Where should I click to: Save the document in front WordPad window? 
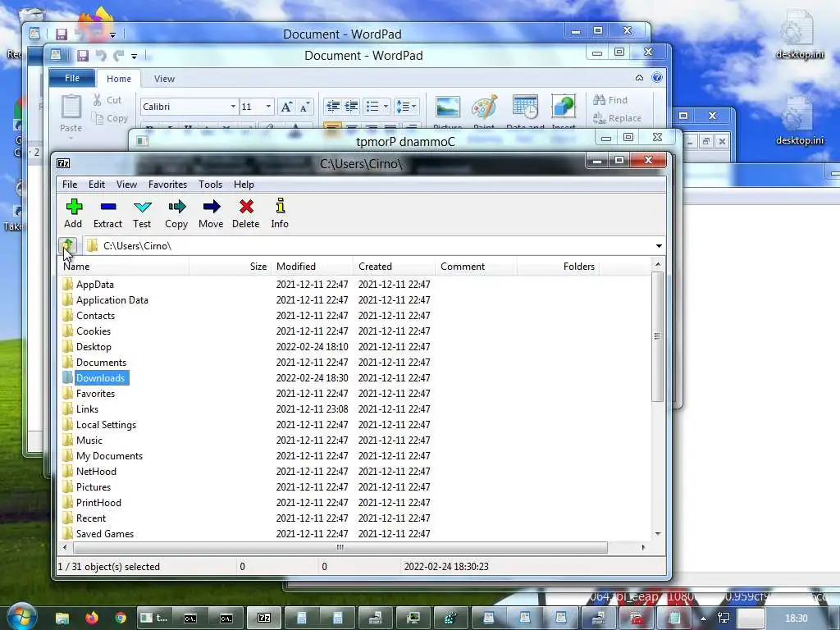pos(83,55)
